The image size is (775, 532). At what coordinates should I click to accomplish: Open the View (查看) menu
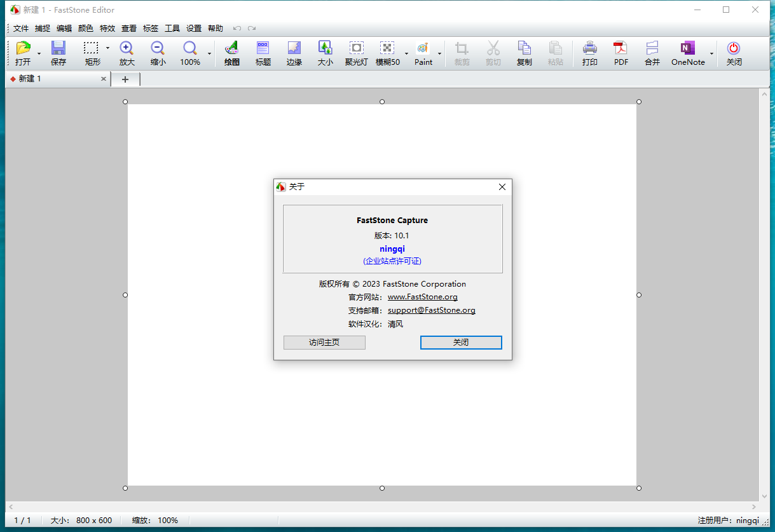tap(129, 29)
